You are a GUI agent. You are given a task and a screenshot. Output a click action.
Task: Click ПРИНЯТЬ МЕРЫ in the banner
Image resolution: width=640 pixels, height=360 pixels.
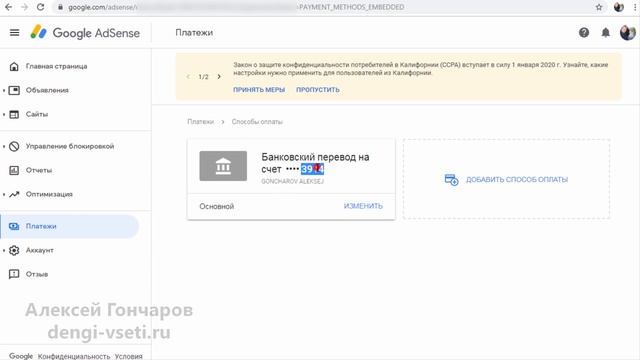[259, 90]
